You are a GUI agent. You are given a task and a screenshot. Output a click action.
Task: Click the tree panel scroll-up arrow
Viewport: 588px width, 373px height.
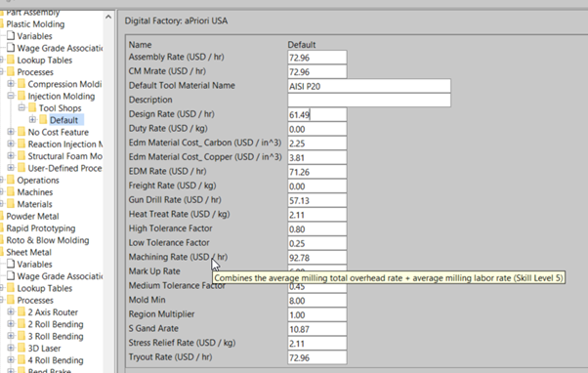pos(108,17)
